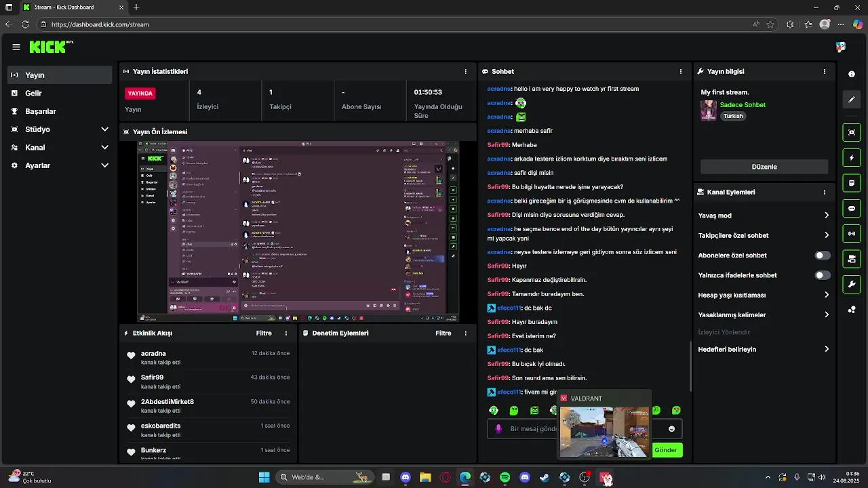Viewport: 868px width, 488px height.
Task: Click the chat bubble icon in right sidebar
Action: coord(852,208)
